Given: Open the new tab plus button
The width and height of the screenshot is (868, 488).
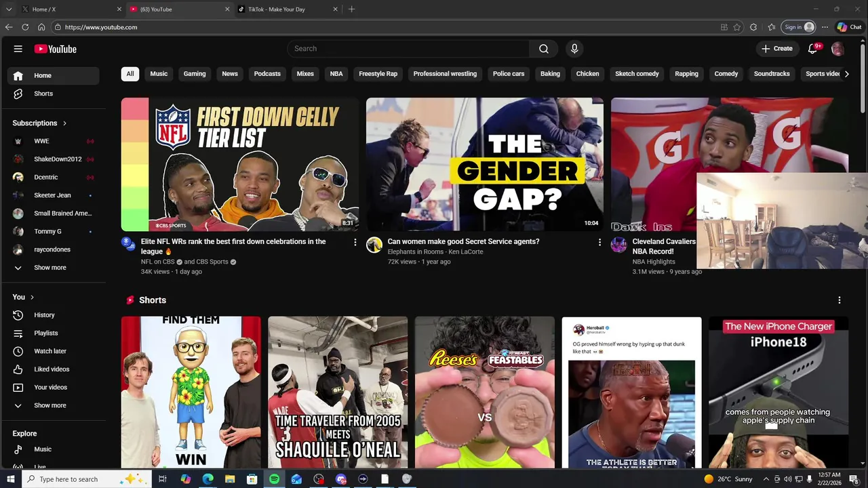Looking at the screenshot, I should pos(351,9).
